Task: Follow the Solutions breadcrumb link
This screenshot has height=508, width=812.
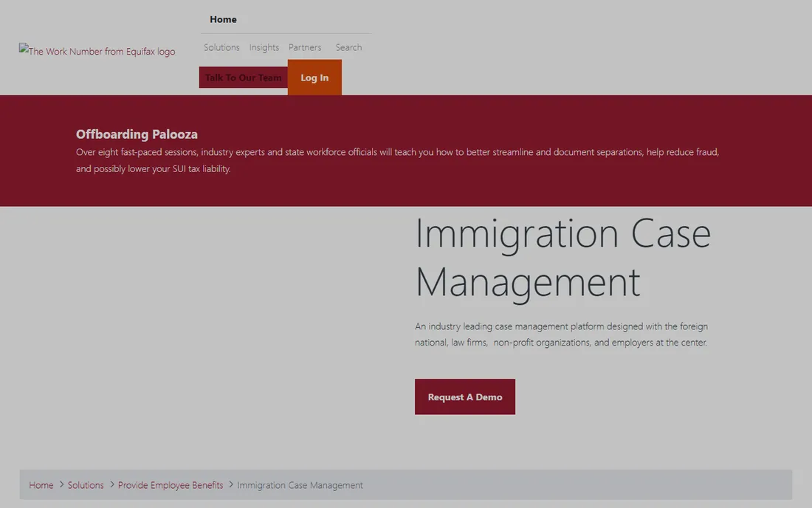Action: point(86,485)
